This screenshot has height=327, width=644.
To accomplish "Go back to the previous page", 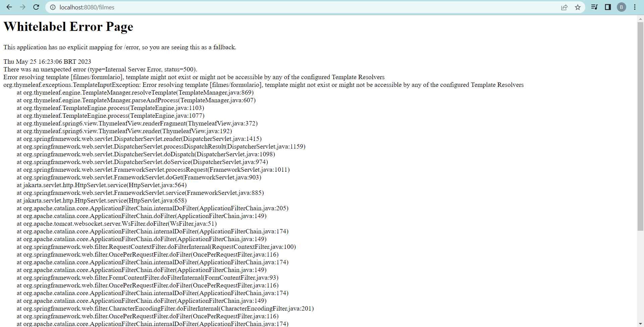I will 9,7.
